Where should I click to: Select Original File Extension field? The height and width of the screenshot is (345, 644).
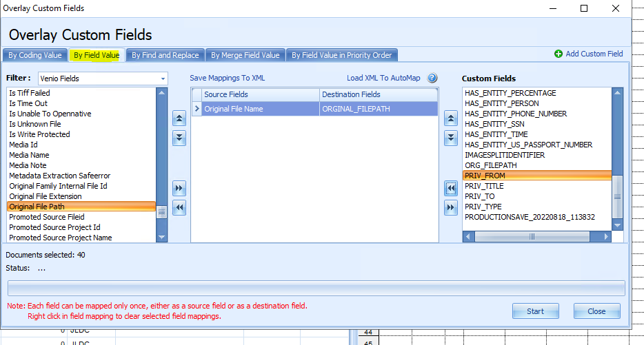tap(81, 196)
